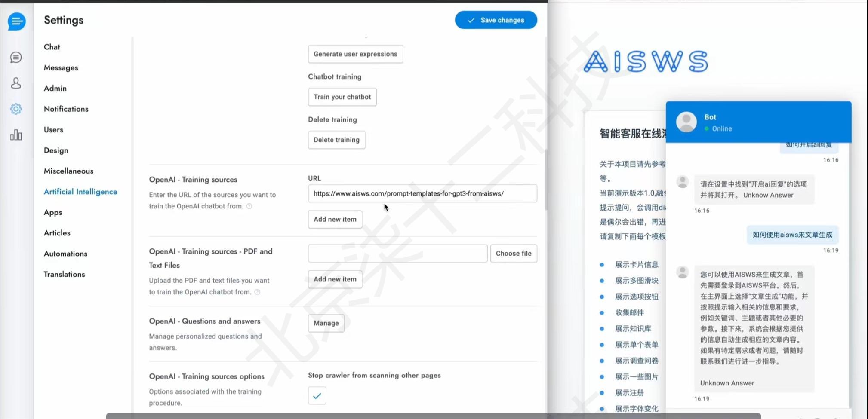Open the Design settings tab

pyautogui.click(x=56, y=150)
